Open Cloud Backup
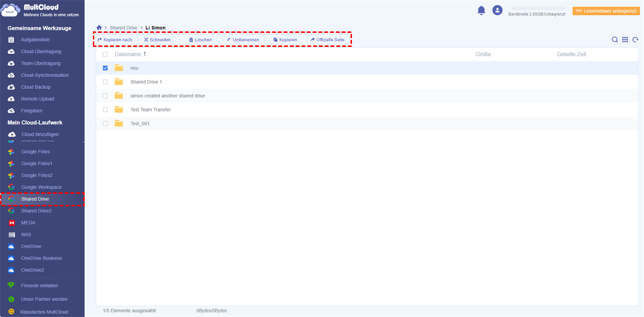This screenshot has width=644, height=317. tap(36, 87)
